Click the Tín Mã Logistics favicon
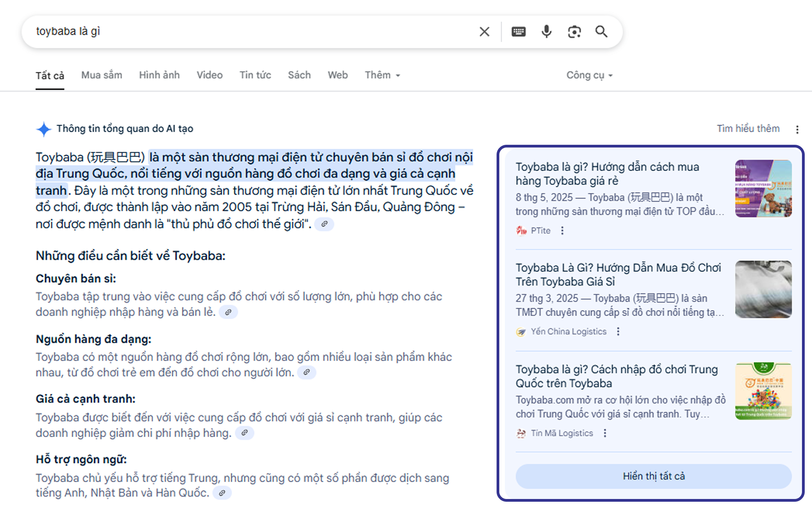This screenshot has height=509, width=812. pos(521,433)
